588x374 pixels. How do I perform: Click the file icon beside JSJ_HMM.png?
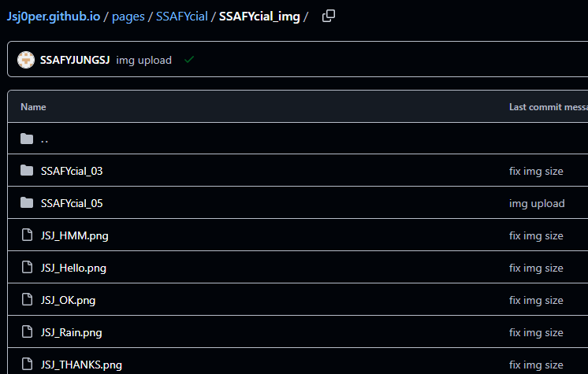click(x=27, y=235)
